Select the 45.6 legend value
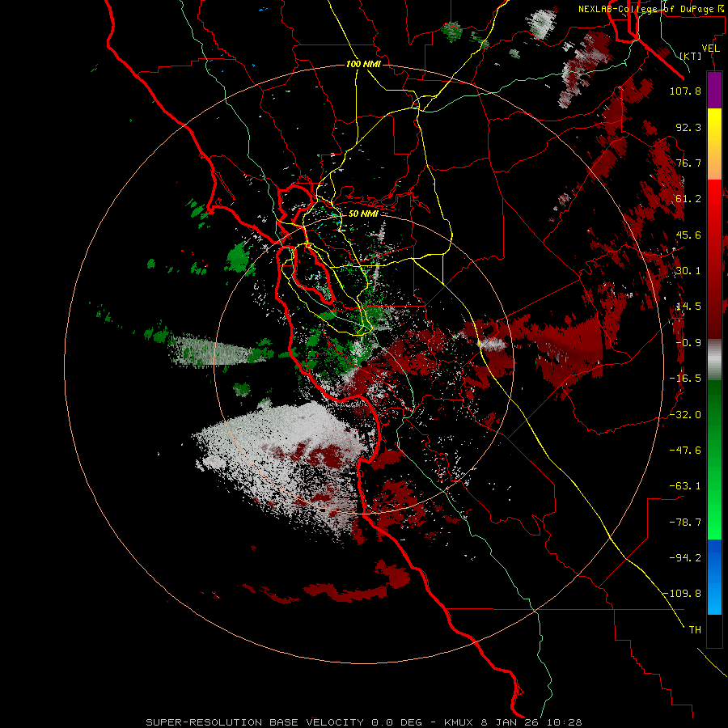The image size is (728, 728). 688,235
